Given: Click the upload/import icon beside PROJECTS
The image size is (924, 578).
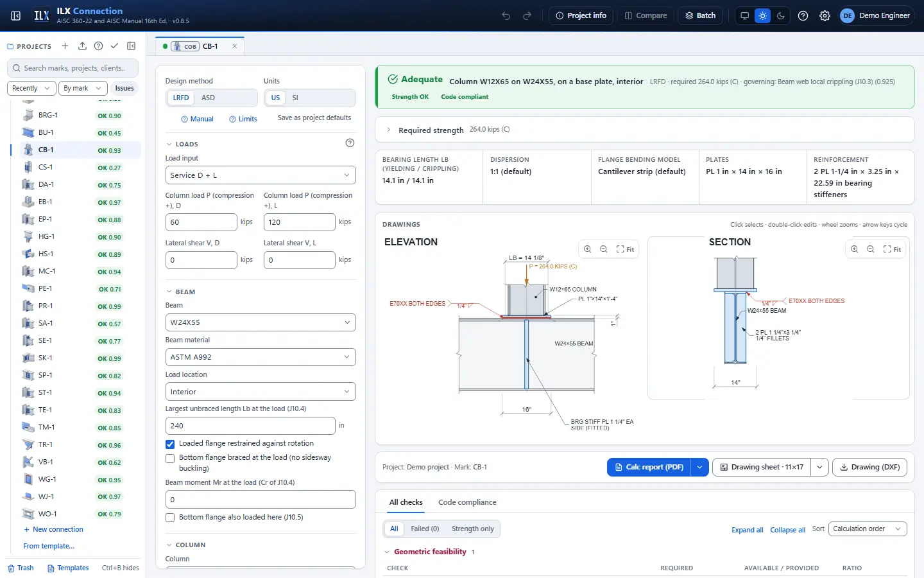Looking at the screenshot, I should pos(82,46).
